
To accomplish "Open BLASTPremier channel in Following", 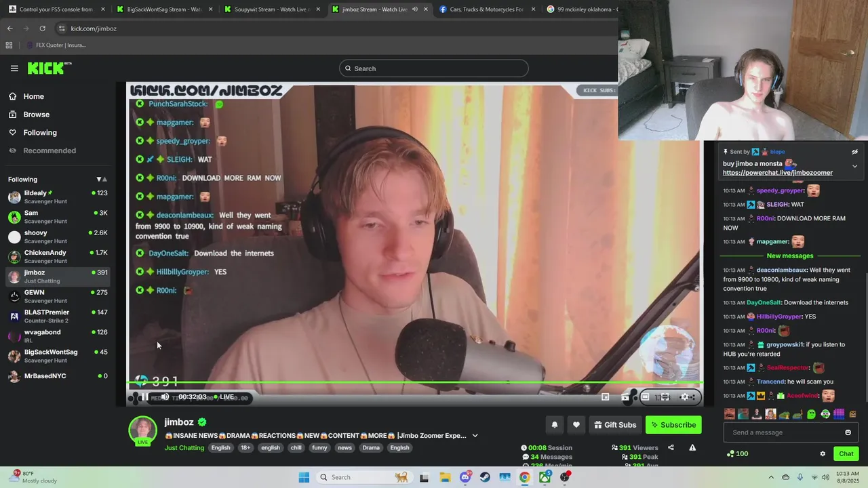I will tap(58, 316).
